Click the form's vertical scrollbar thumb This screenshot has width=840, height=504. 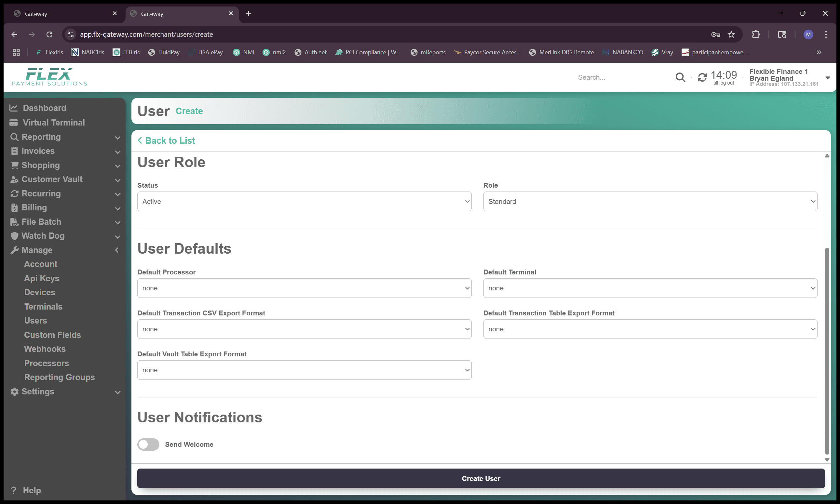click(827, 351)
